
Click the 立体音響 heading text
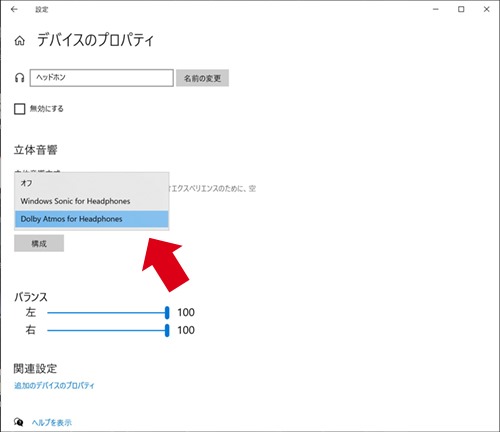pyautogui.click(x=35, y=150)
